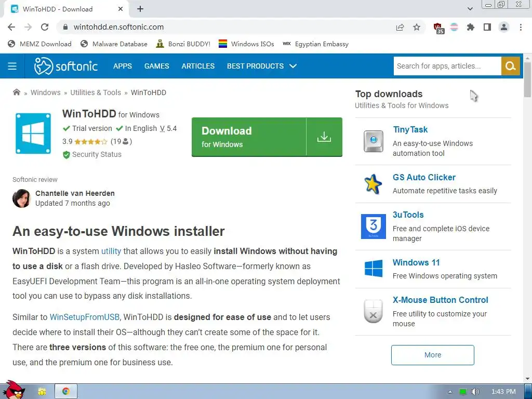Open the GS Auto Clicker title link
Viewport: 532px width, 399px height.
click(424, 178)
